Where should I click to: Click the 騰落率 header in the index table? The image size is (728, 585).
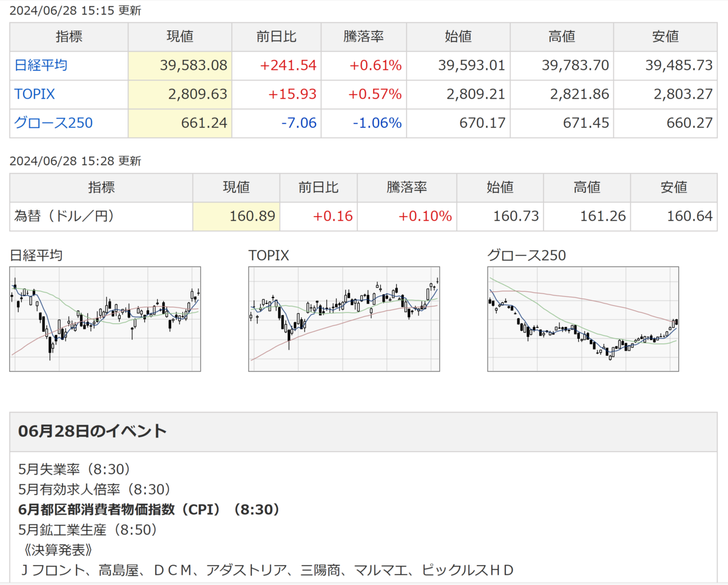point(363,37)
